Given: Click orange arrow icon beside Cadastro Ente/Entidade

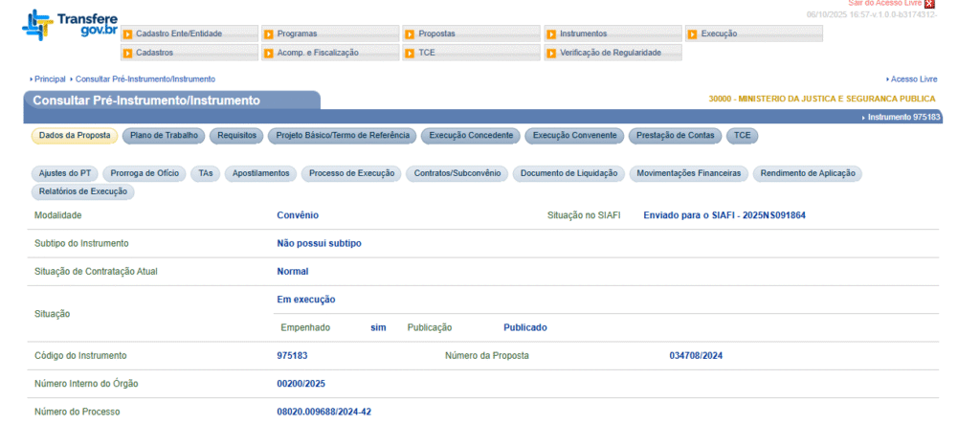Looking at the screenshot, I should tap(127, 34).
